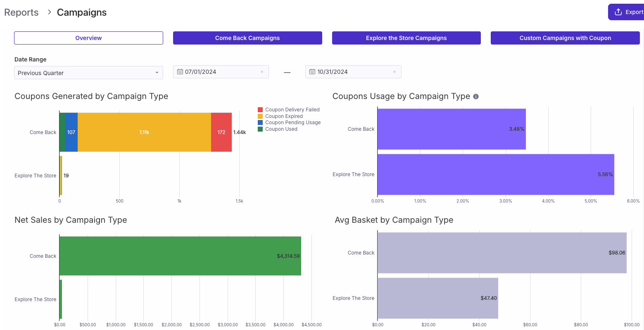
Task: Click the end date calendar icon
Action: coord(312,72)
